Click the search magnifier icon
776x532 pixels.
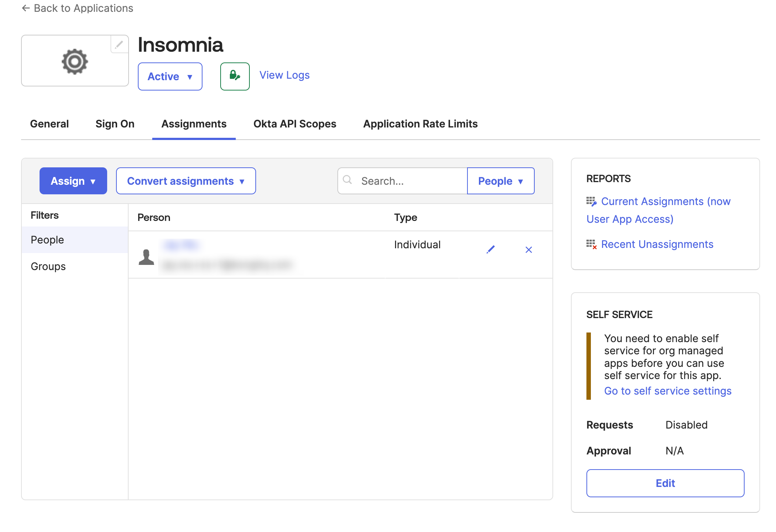coord(347,180)
